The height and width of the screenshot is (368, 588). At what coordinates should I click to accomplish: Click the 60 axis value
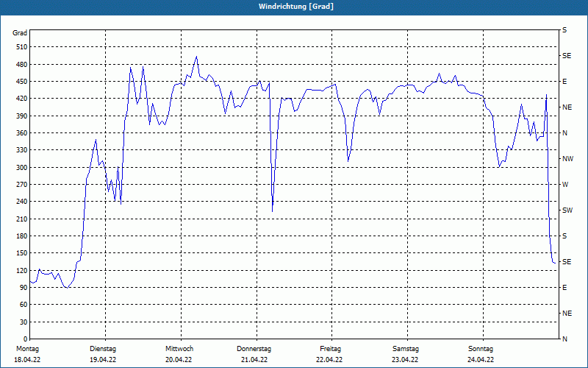tap(24, 305)
